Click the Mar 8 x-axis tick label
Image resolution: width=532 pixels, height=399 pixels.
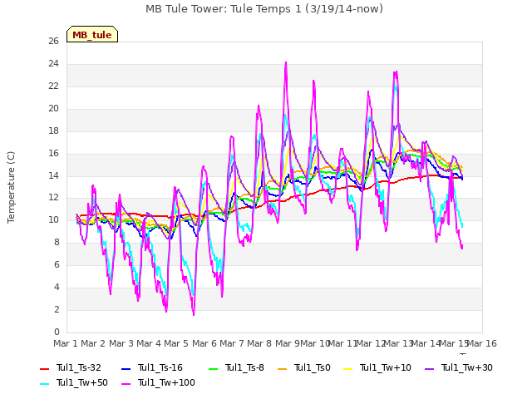[259, 343]
